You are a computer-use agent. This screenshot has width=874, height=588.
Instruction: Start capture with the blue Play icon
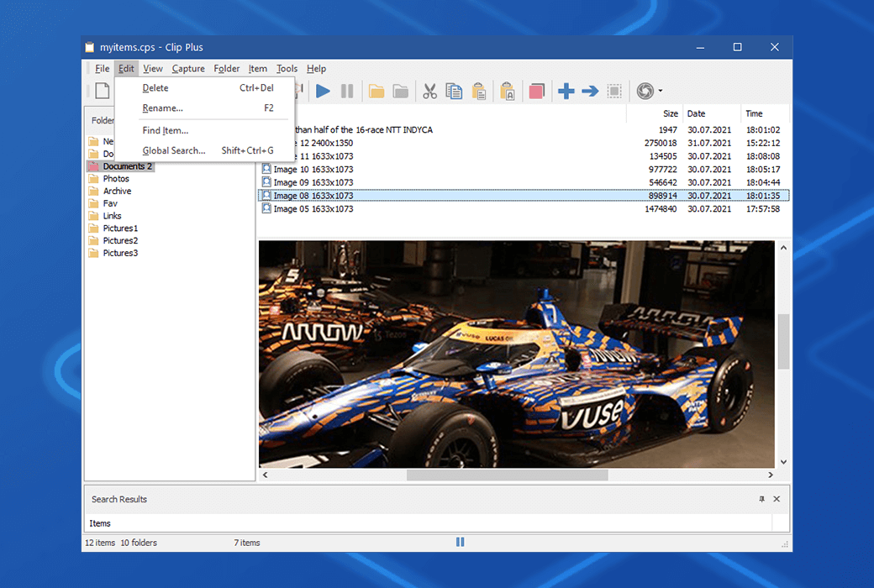tap(323, 91)
